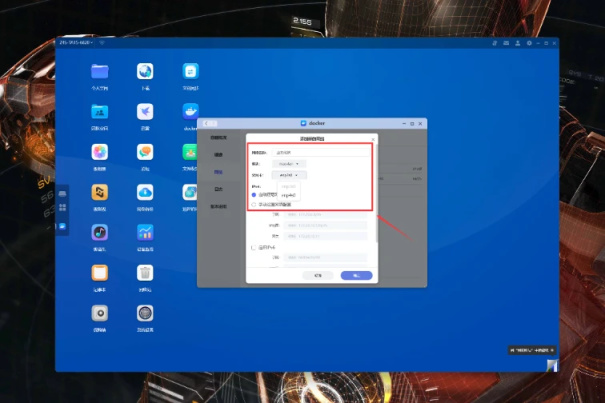Open the orange-green chat bubbles icon
Screen dimensions: 605x403
click(145, 152)
